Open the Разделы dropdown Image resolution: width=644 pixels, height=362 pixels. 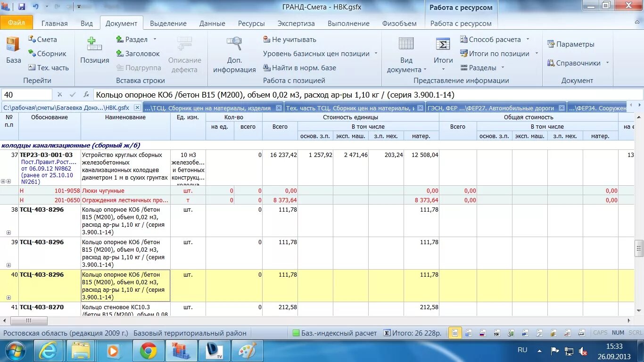(482, 68)
